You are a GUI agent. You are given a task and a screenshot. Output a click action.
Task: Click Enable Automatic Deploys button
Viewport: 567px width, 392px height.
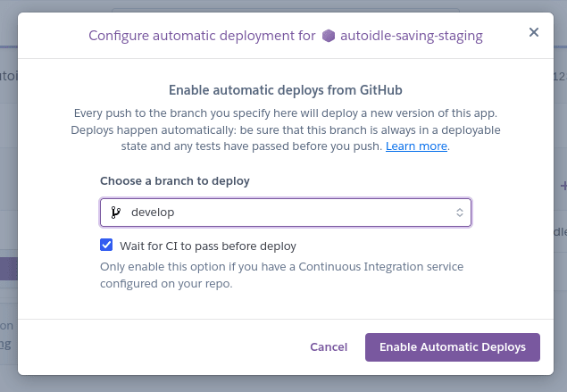pos(453,346)
